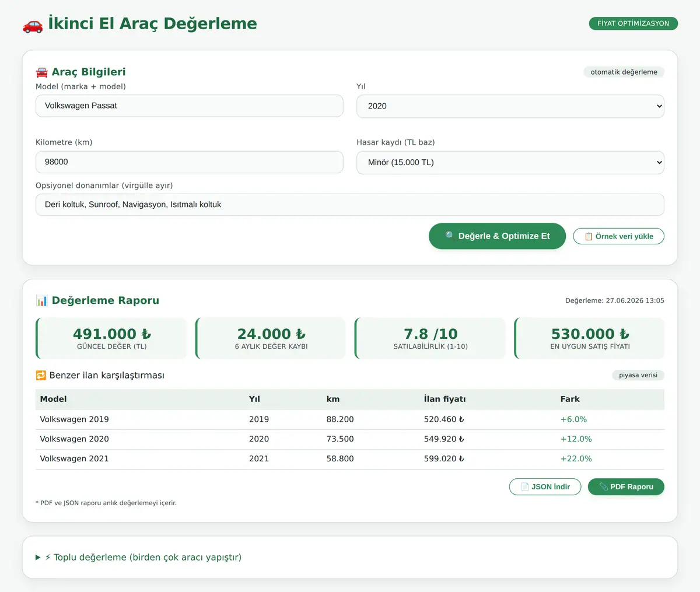Click the lightning icon in Toplu değerleme
The height and width of the screenshot is (592, 700).
(x=48, y=558)
